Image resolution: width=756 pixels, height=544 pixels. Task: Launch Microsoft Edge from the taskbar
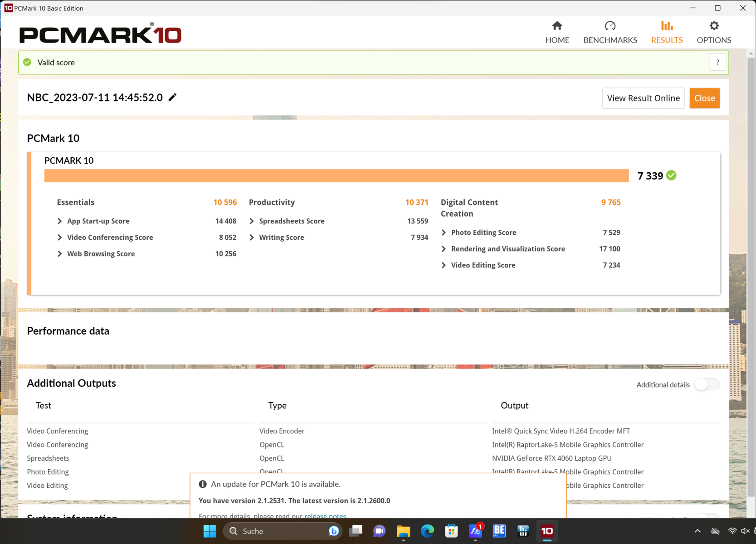coord(427,531)
